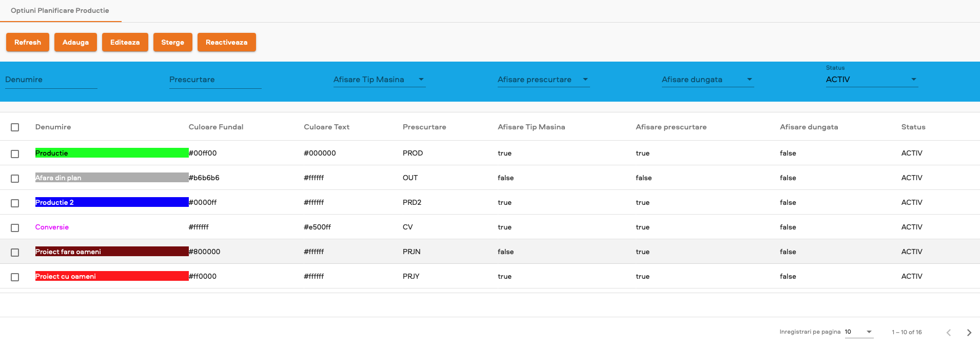The height and width of the screenshot is (346, 980).
Task: Click the Prescurtare filter input field
Action: point(215,80)
